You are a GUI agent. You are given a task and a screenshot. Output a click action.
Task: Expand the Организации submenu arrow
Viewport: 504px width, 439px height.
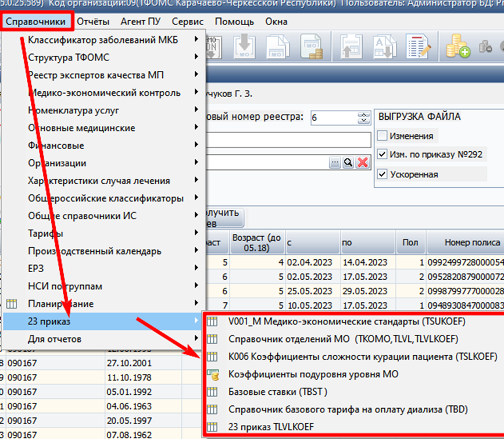coord(196,162)
